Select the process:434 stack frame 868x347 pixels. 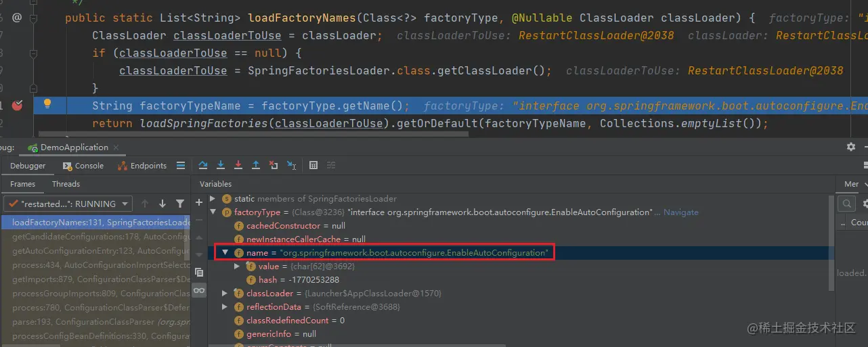tap(95, 265)
